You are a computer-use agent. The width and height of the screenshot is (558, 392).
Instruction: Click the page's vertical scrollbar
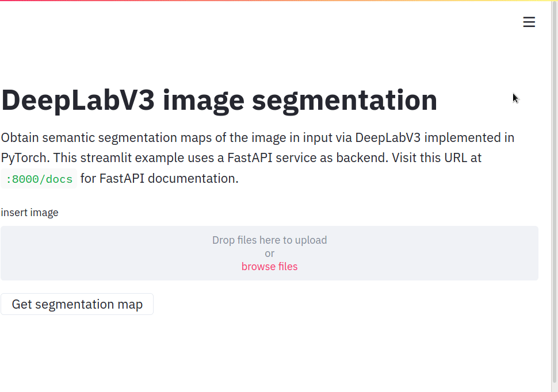[x=554, y=195]
